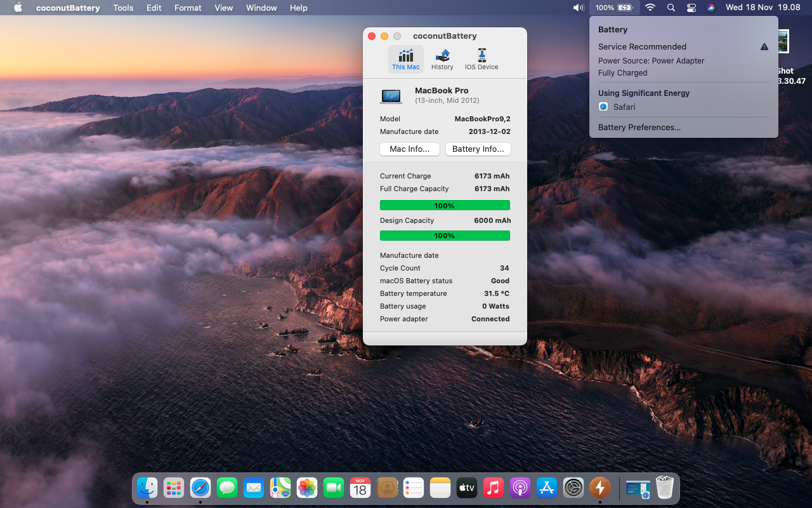
Task: Click Safari in Using Significant Energy list
Action: pos(624,107)
